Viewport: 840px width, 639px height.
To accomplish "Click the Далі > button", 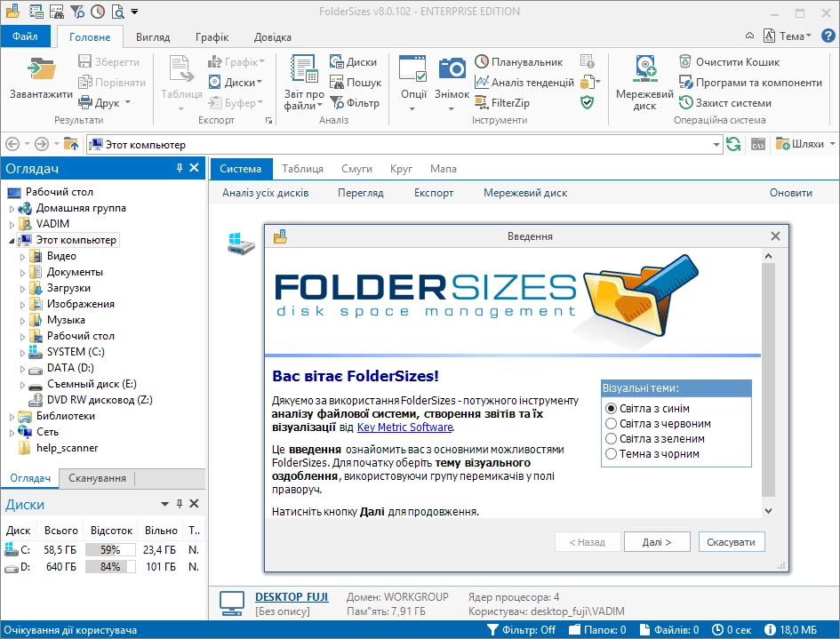I will (657, 542).
